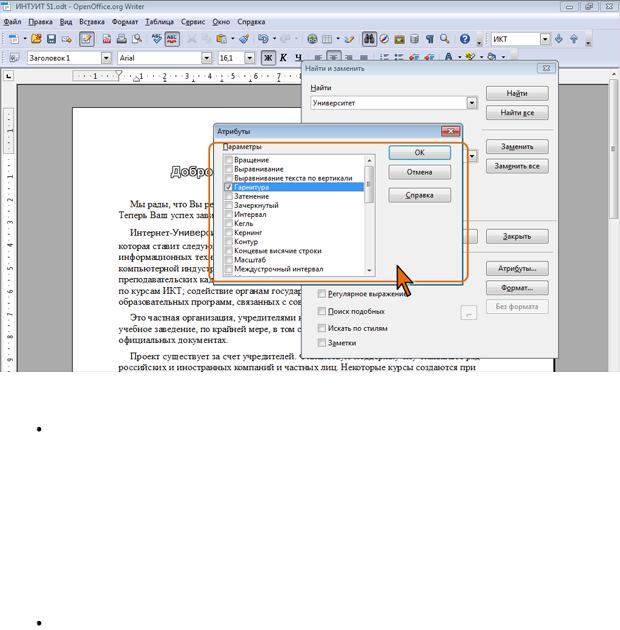The height and width of the screenshot is (630, 620).
Task: Open OpenOffice Help question-mark icon
Action: [465, 39]
